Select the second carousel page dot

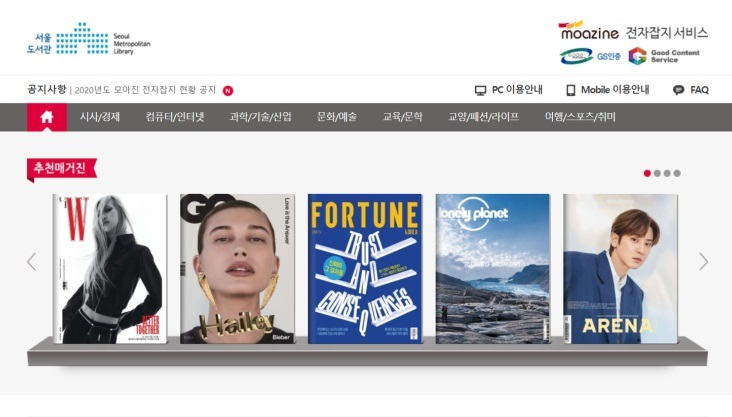point(657,173)
